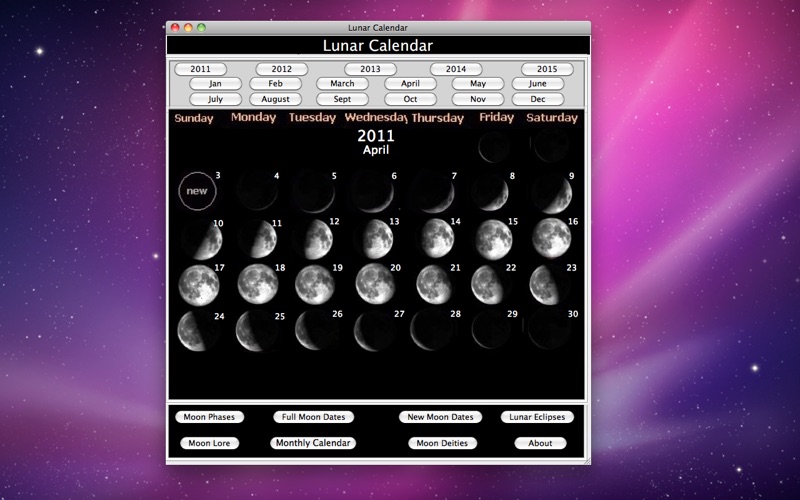Select the 2012 year button
This screenshot has height=500, width=800.
click(x=282, y=69)
